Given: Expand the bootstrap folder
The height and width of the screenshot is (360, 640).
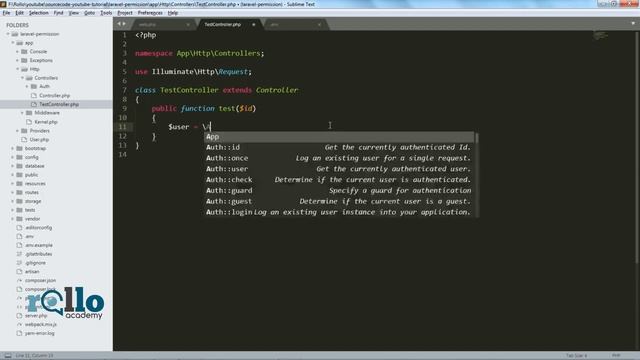Looking at the screenshot, I should [13, 149].
